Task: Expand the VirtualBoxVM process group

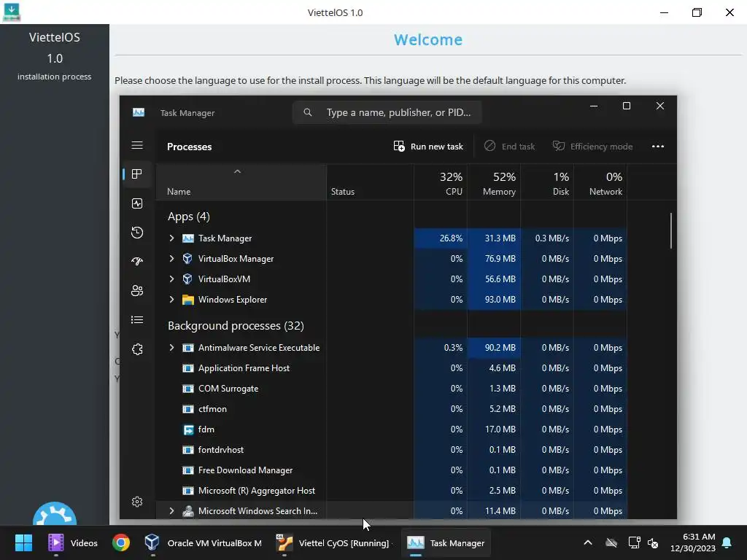Action: tap(171, 279)
